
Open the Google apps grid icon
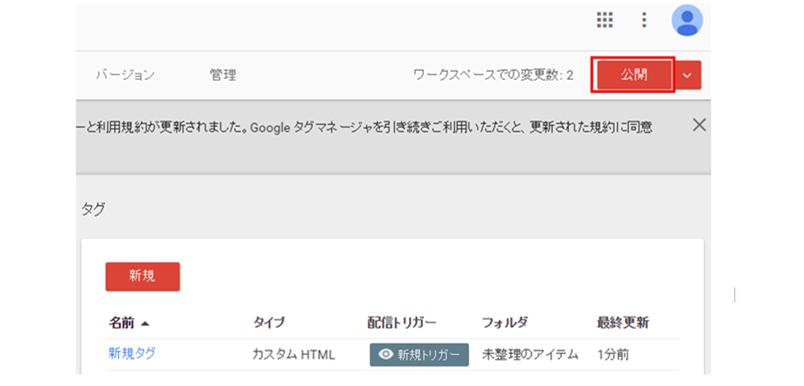605,20
